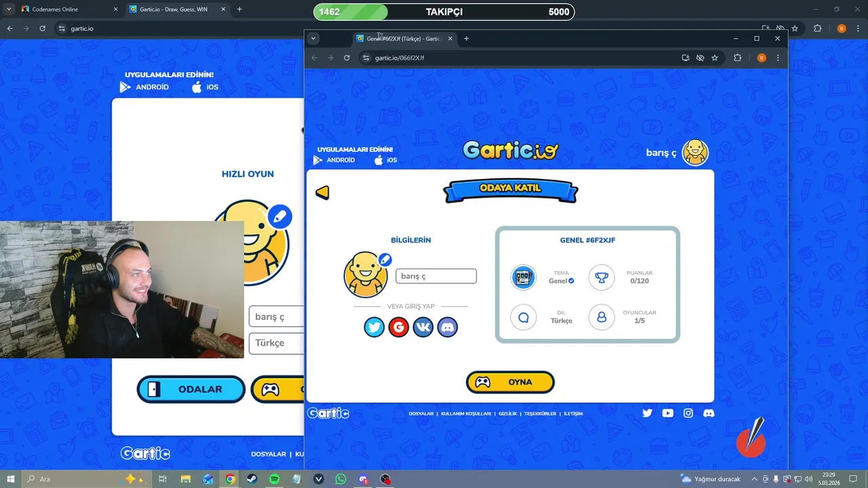This screenshot has height=488, width=868.
Task: Click the Yağmur duracak weather widget
Action: coord(711,479)
